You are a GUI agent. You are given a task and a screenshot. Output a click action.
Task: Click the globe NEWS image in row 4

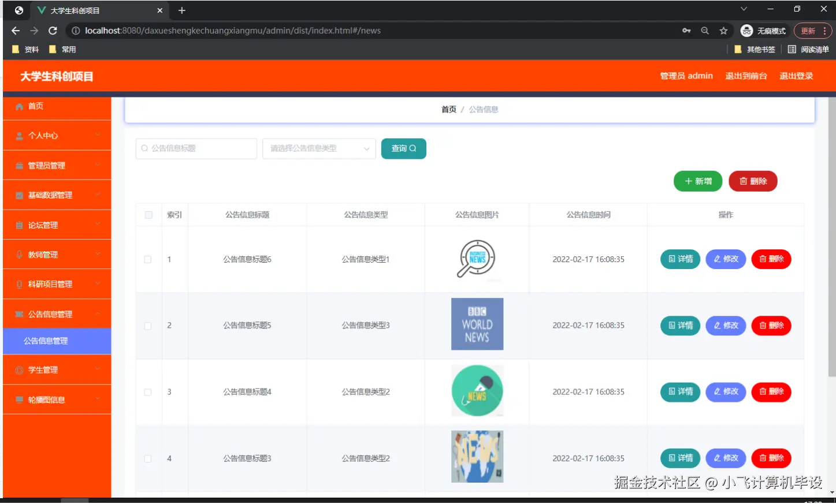(x=477, y=456)
